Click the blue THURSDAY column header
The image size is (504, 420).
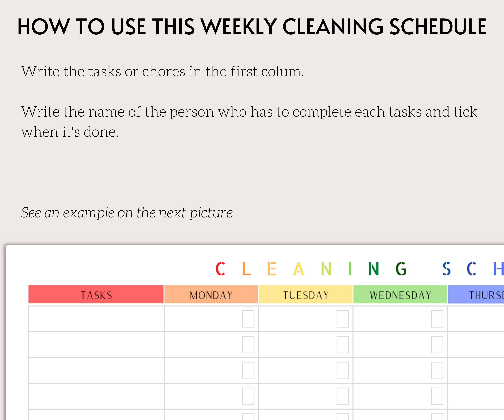point(476,295)
